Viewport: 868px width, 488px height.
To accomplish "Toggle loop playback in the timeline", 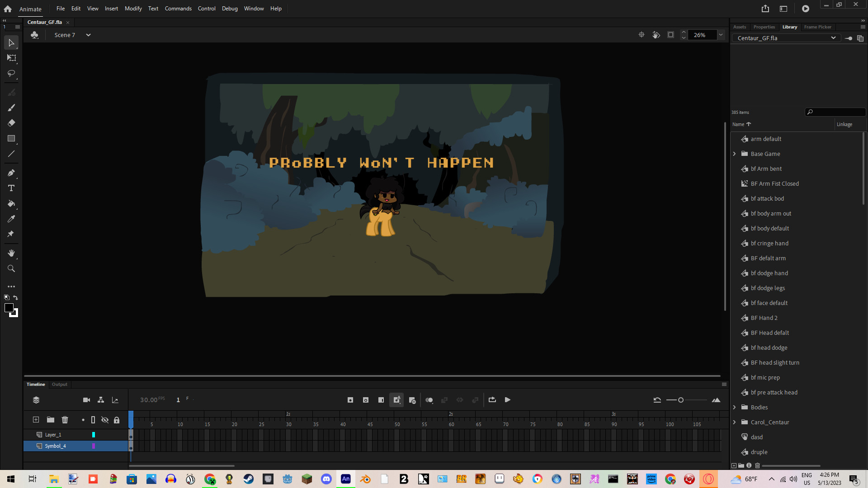I will pyautogui.click(x=492, y=400).
